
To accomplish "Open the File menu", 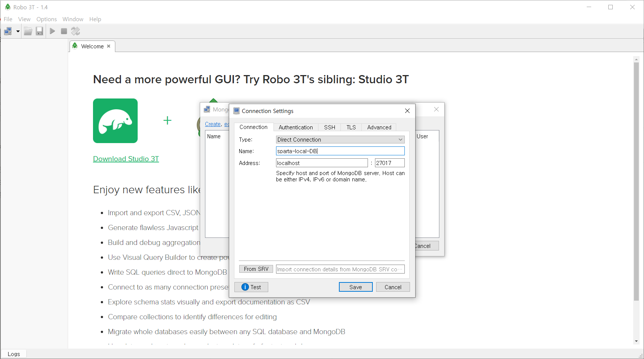I will 8,19.
